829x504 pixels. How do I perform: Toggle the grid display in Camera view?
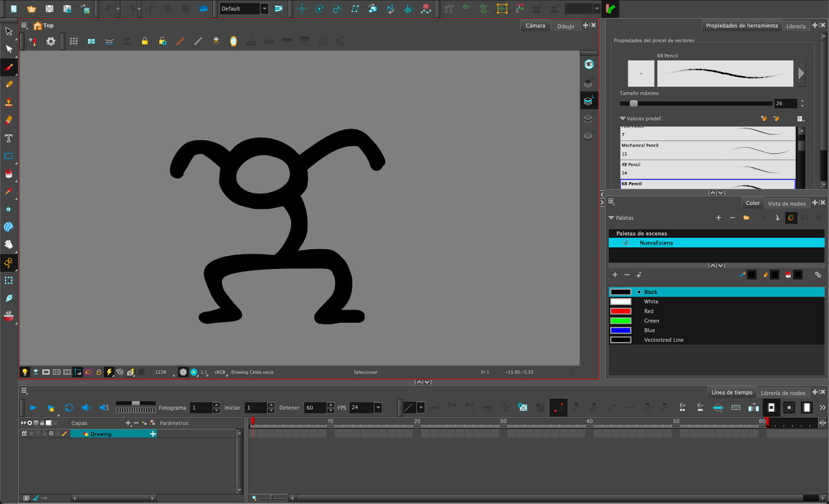74,41
